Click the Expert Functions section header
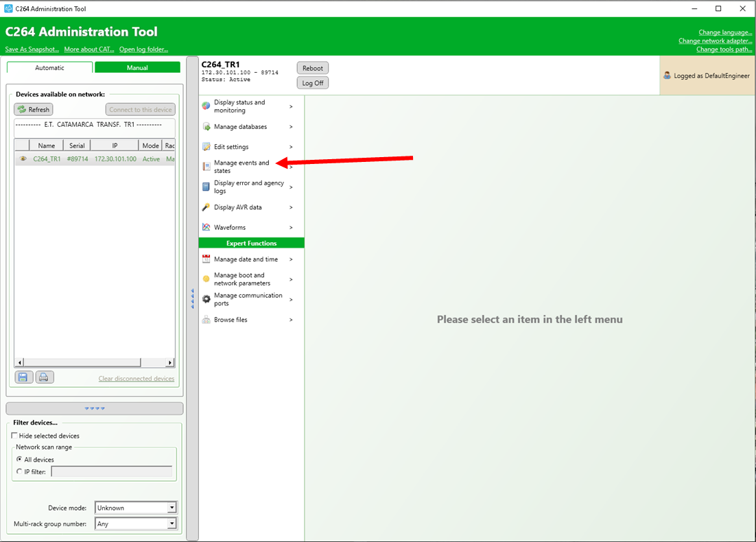The width and height of the screenshot is (756, 542). point(251,243)
